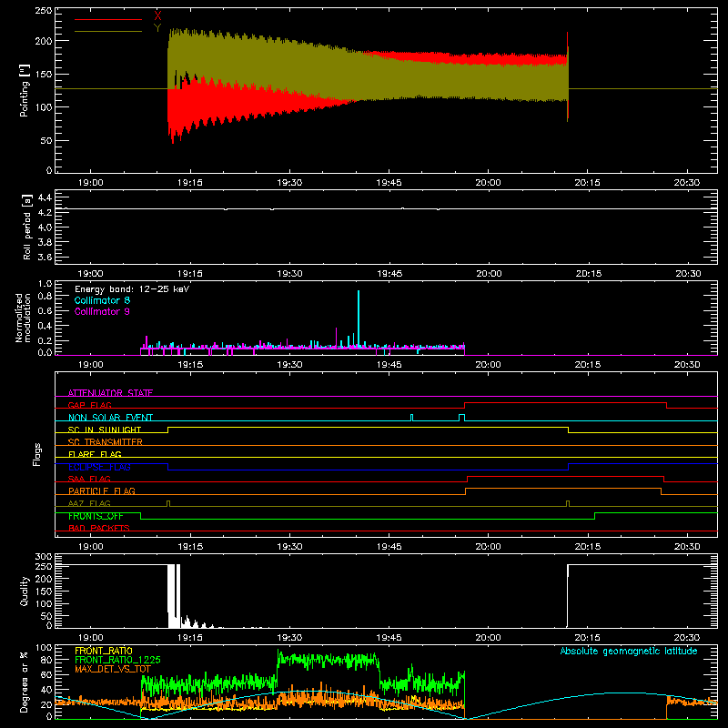Image resolution: width=728 pixels, height=728 pixels.
Task: Click the '300' tick on the Quality axis
Action: (x=44, y=557)
